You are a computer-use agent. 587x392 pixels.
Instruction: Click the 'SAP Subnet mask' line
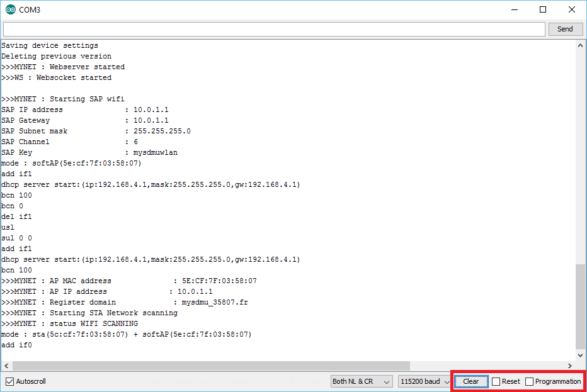coord(96,132)
